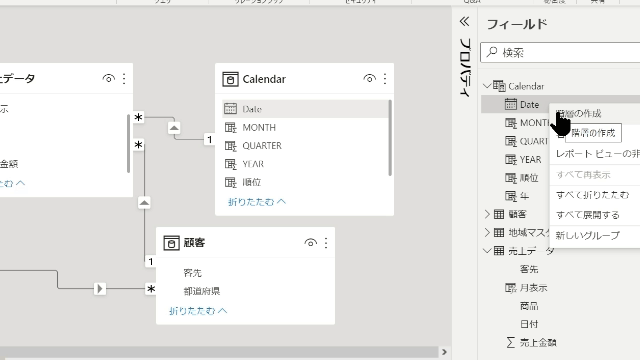Collapse Calendar card with 折りたたむ link
Viewport: 640px width, 360px height.
257,202
